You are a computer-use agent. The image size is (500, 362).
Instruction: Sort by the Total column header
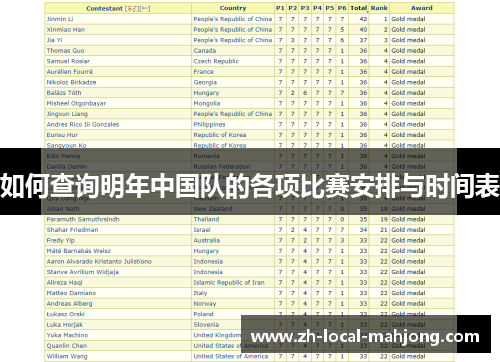point(358,8)
